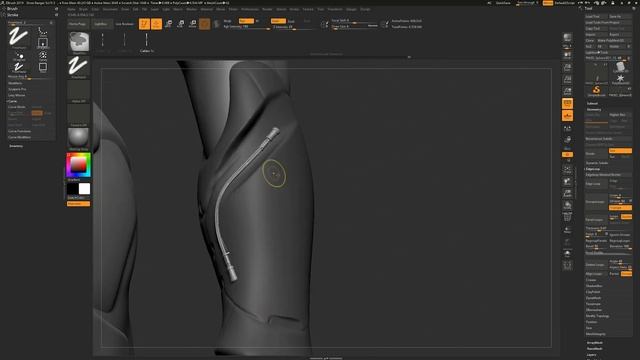The width and height of the screenshot is (640, 360).
Task: Select the Cylinder3D tool thumbnail
Action: click(x=620, y=67)
